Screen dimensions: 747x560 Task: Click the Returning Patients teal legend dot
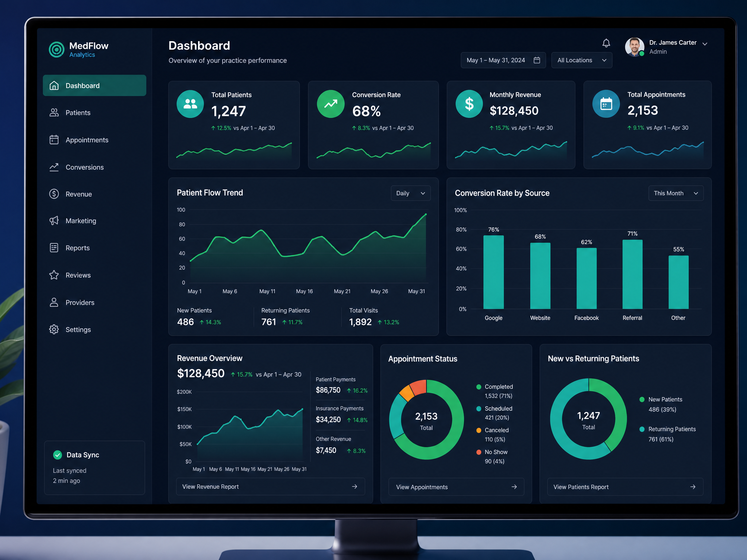(x=642, y=429)
